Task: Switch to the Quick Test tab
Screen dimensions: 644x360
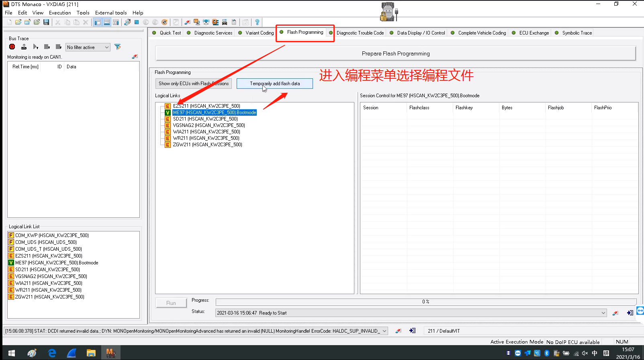Action: coord(167,33)
